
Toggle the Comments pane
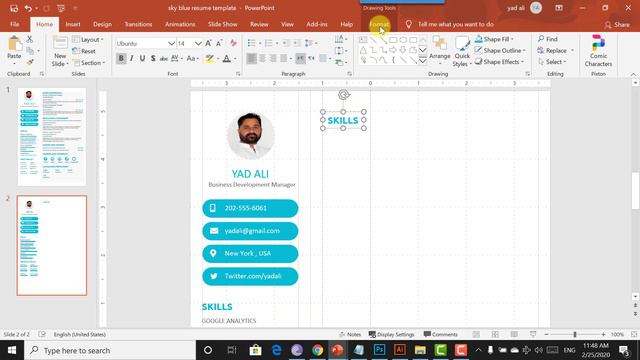coord(441,334)
